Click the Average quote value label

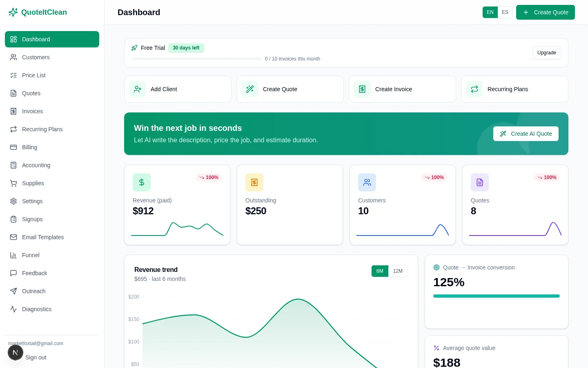(469, 348)
